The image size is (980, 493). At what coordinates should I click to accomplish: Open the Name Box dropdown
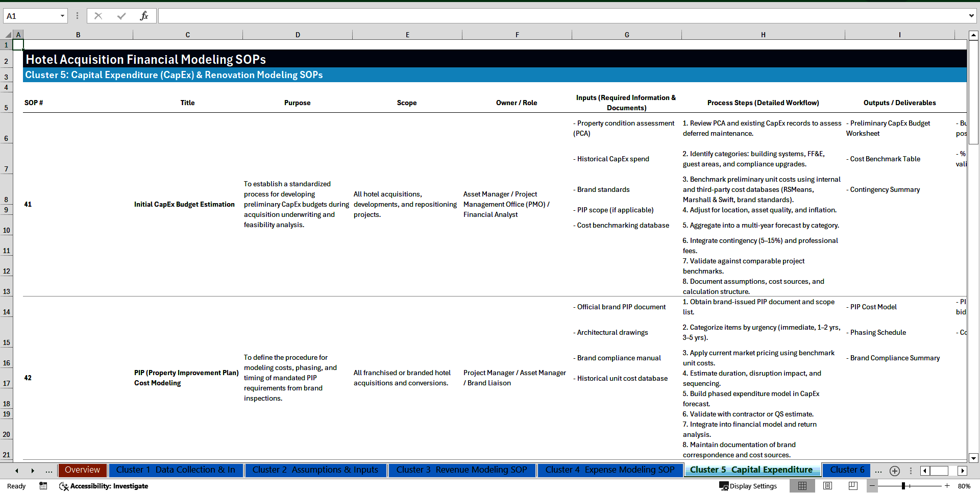(62, 15)
